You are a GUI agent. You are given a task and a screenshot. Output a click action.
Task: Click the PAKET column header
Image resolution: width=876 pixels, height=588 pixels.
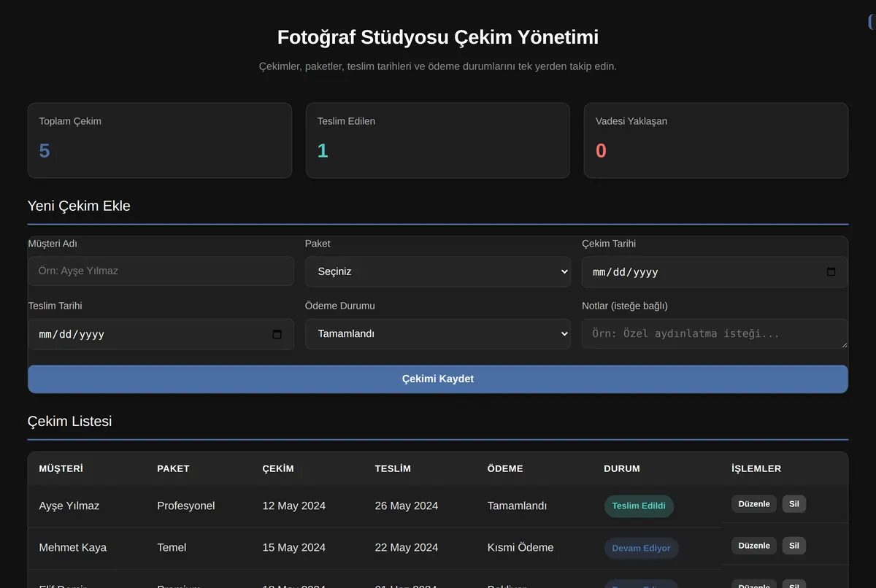(173, 468)
